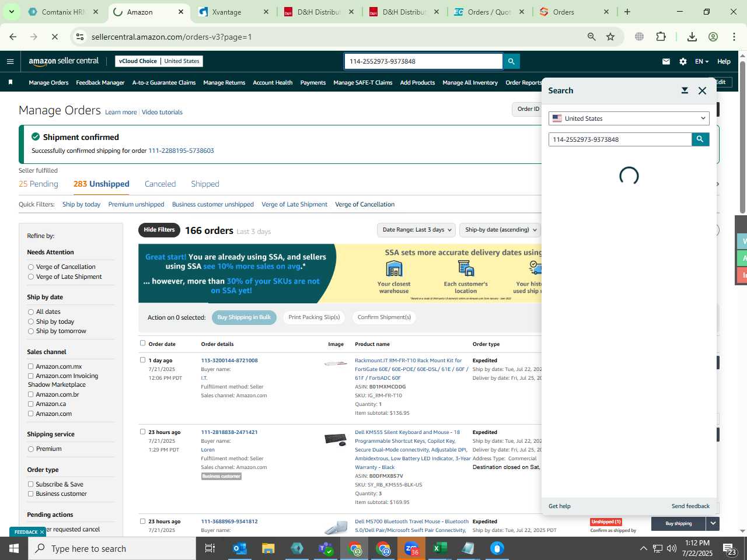Check the Amazon.ca sales channel

(x=31, y=404)
